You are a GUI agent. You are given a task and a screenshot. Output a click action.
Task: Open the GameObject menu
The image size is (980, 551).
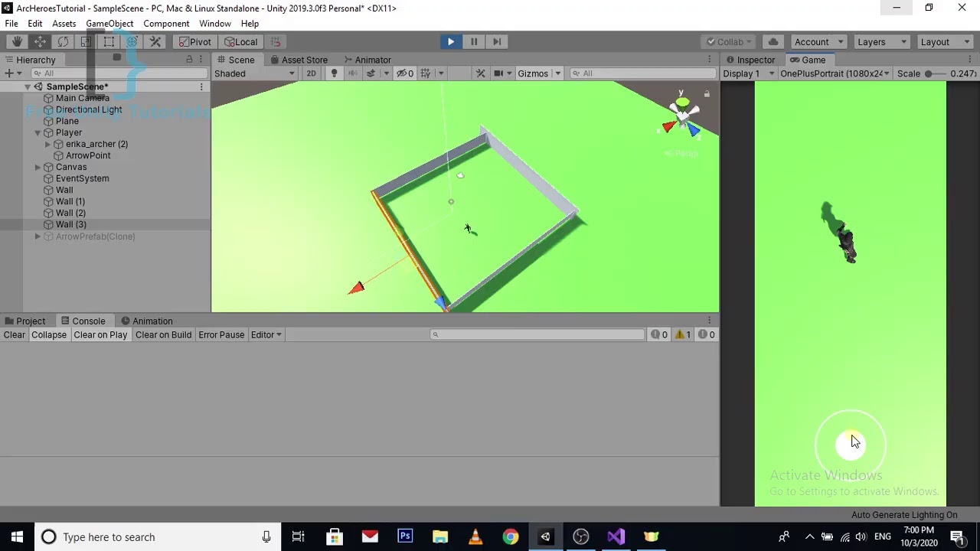[x=109, y=24]
